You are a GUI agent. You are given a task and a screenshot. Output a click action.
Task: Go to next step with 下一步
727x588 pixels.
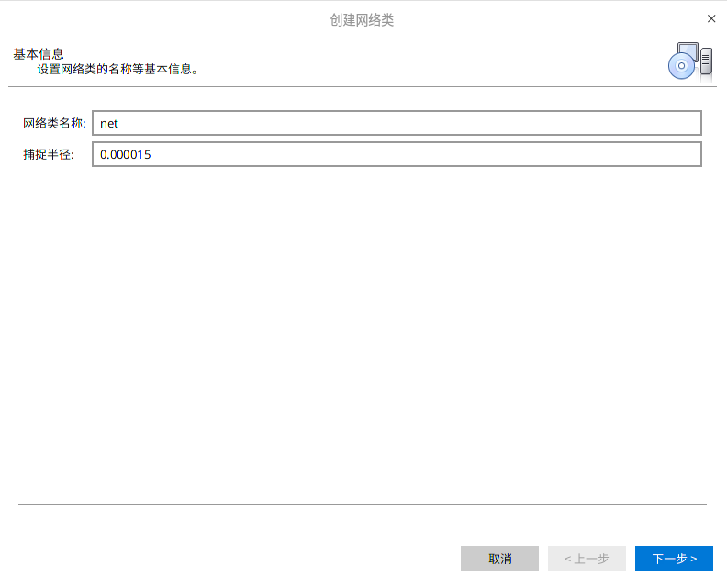point(674,559)
